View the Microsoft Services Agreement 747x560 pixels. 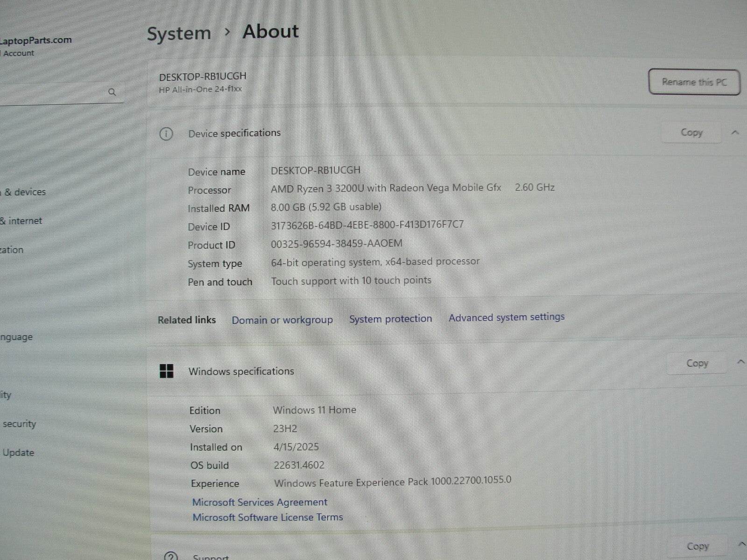pyautogui.click(x=260, y=502)
